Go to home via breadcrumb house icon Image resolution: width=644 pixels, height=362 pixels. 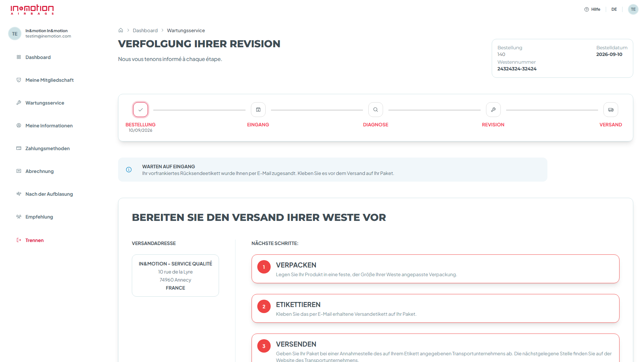point(121,30)
